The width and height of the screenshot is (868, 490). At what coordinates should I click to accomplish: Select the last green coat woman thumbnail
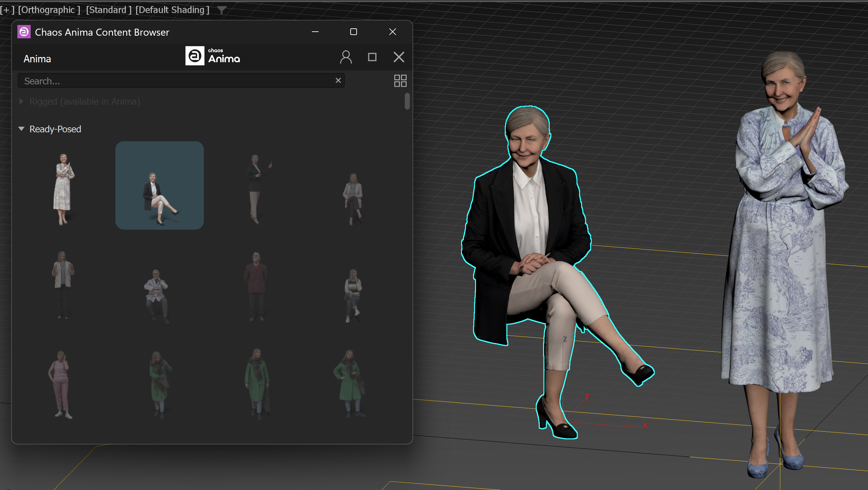pyautogui.click(x=350, y=384)
